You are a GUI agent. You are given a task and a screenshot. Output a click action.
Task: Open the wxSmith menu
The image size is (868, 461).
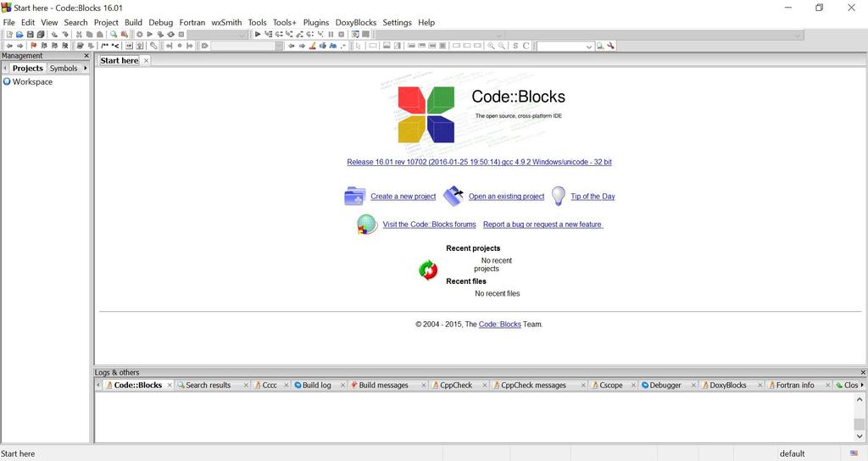[x=226, y=22]
